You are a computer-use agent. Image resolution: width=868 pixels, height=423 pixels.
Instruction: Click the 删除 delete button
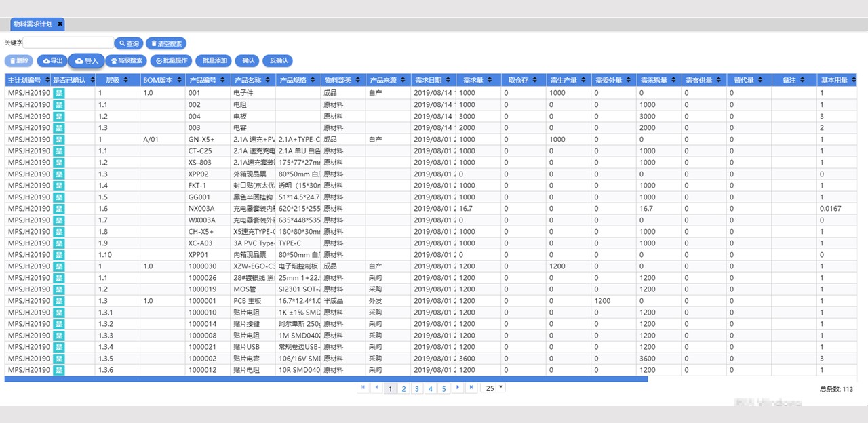pyautogui.click(x=19, y=60)
